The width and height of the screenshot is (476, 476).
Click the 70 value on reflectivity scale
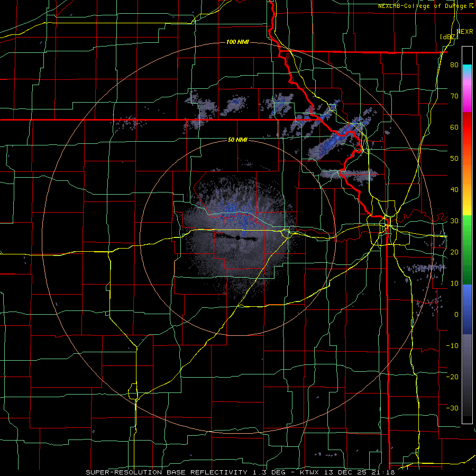tap(454, 96)
